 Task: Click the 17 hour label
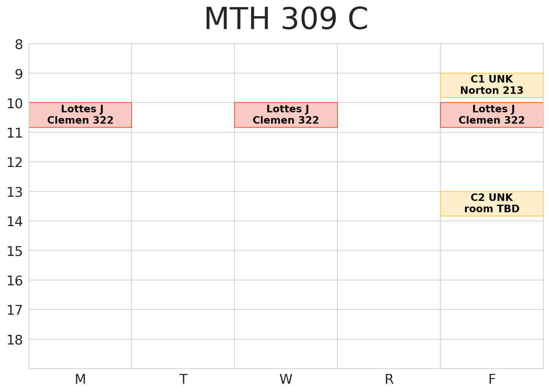coord(15,311)
